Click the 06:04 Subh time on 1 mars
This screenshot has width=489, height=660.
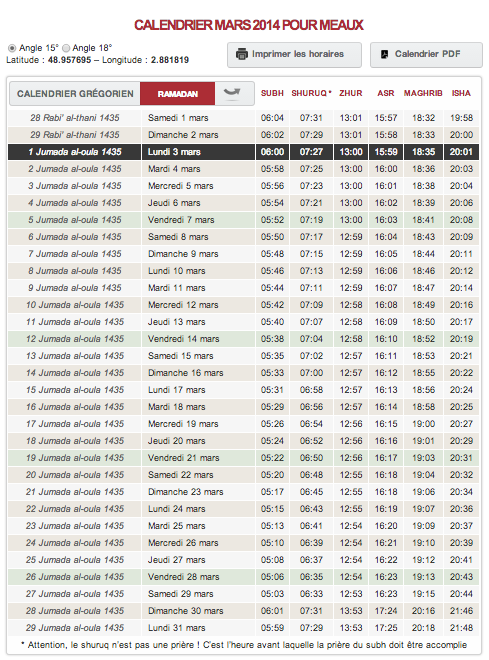272,118
